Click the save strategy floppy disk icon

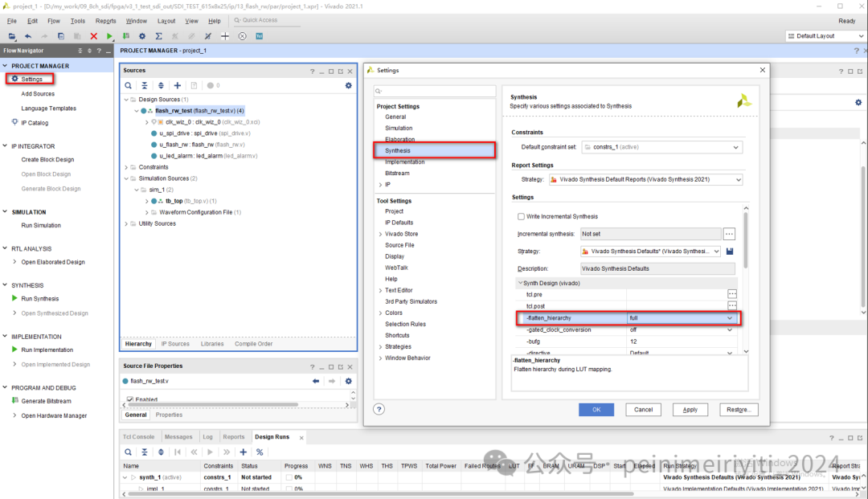[730, 252]
